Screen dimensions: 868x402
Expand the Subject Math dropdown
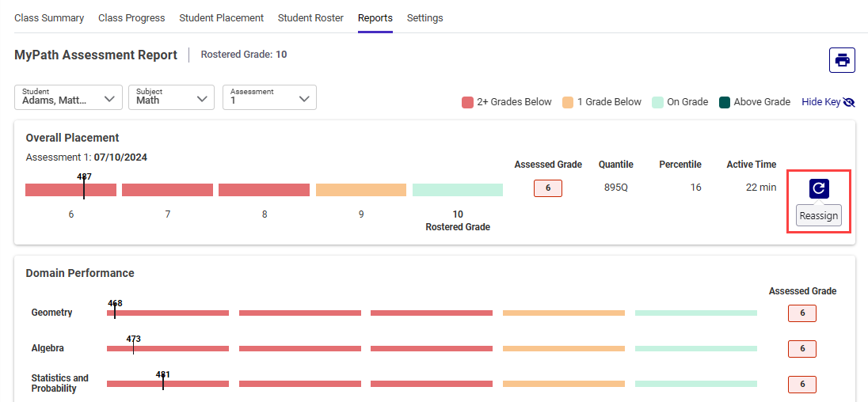pos(170,97)
